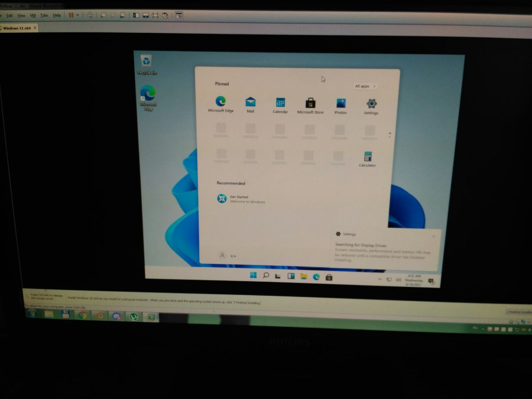This screenshot has height=399, width=532.
Task: Take a snapshot of the VM
Action: 103,15
